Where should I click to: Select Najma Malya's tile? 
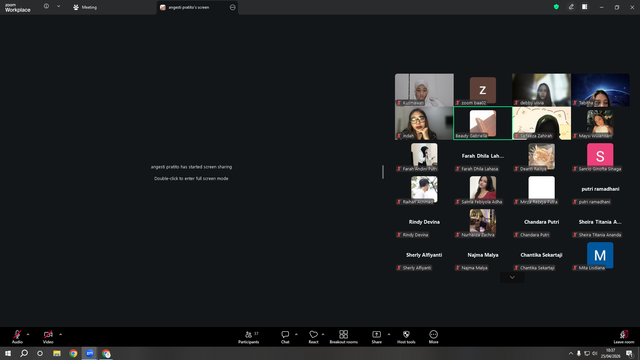coord(483,256)
